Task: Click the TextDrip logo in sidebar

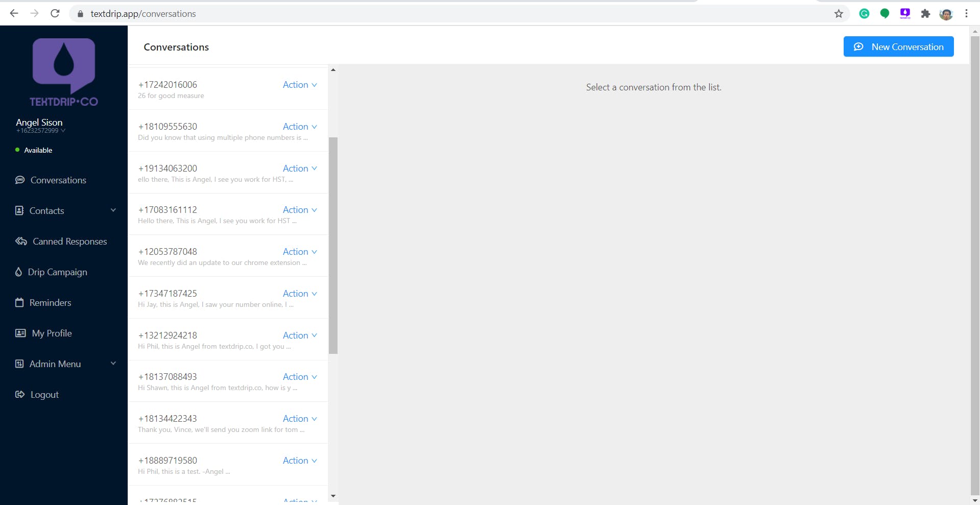Action: pos(64,72)
